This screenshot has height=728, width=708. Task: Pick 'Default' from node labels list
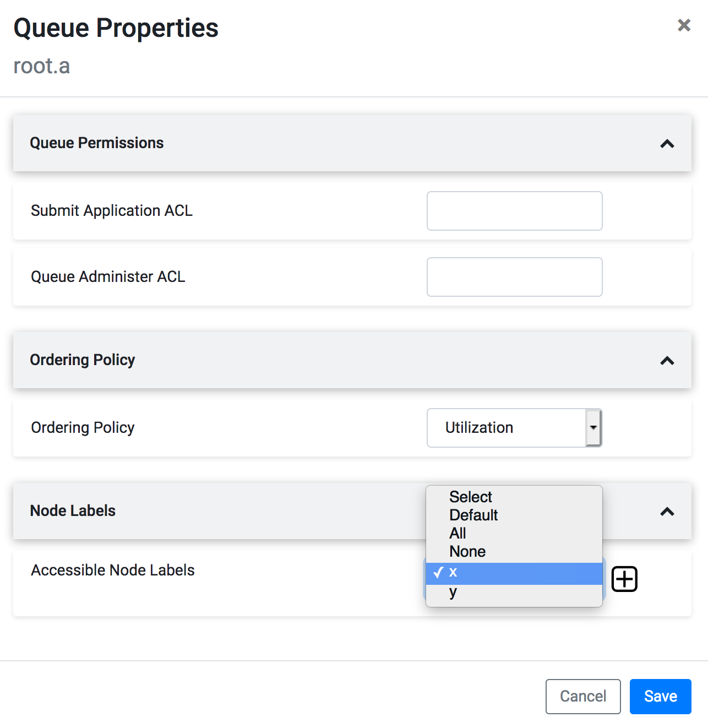473,515
